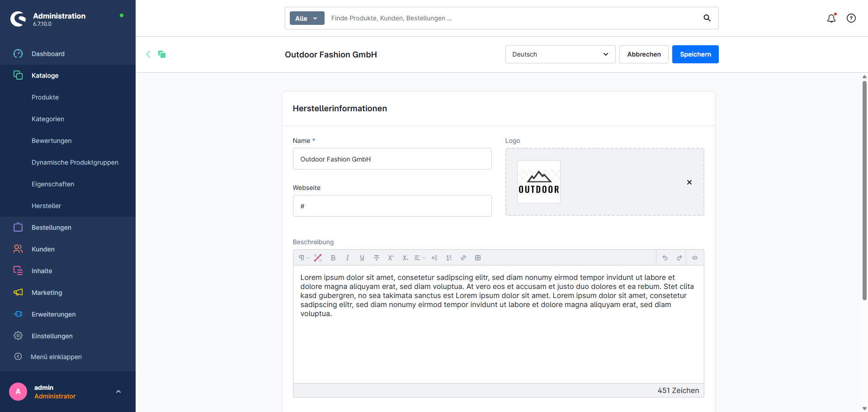Click the Herstellerinformationen card heading
The image size is (868, 412).
coord(340,109)
